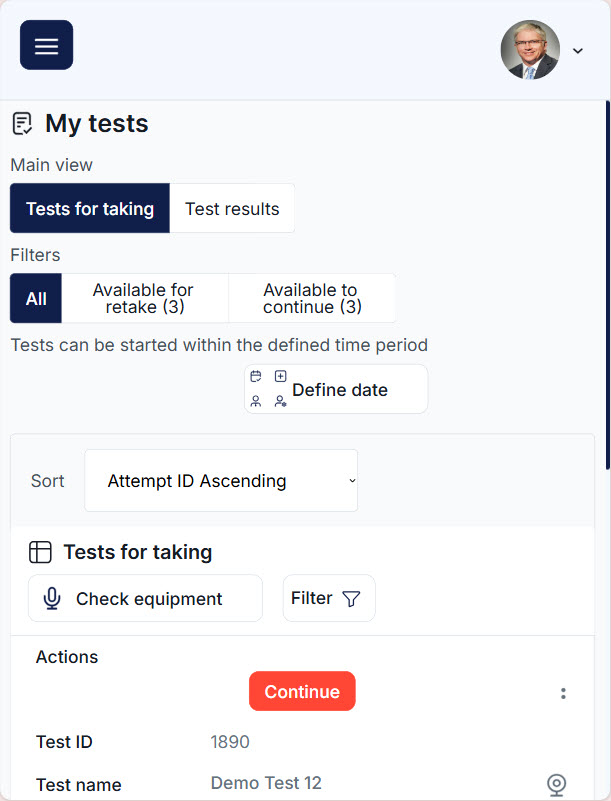The height and width of the screenshot is (801, 611).
Task: Click the plus-square icon beside Define date
Action: click(x=281, y=377)
